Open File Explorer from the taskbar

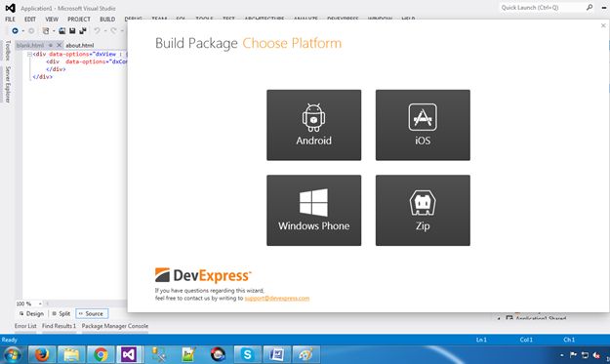tap(71, 354)
